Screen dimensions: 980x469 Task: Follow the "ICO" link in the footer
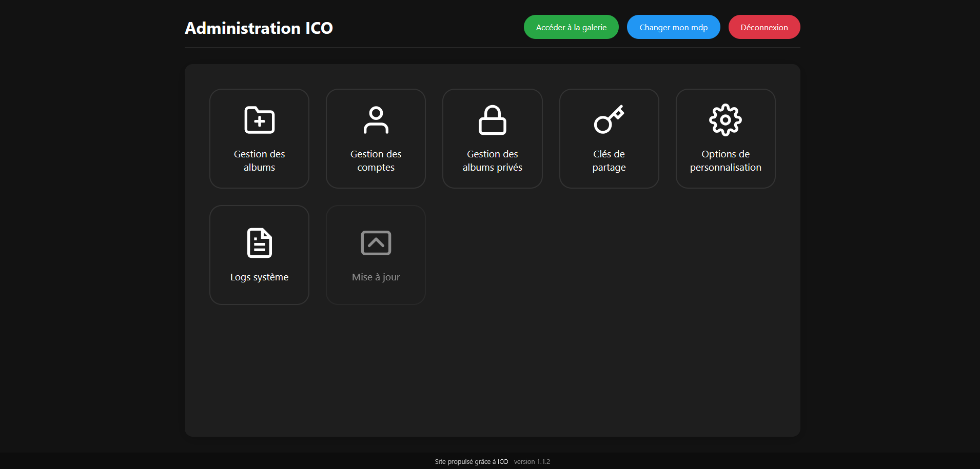[502, 462]
